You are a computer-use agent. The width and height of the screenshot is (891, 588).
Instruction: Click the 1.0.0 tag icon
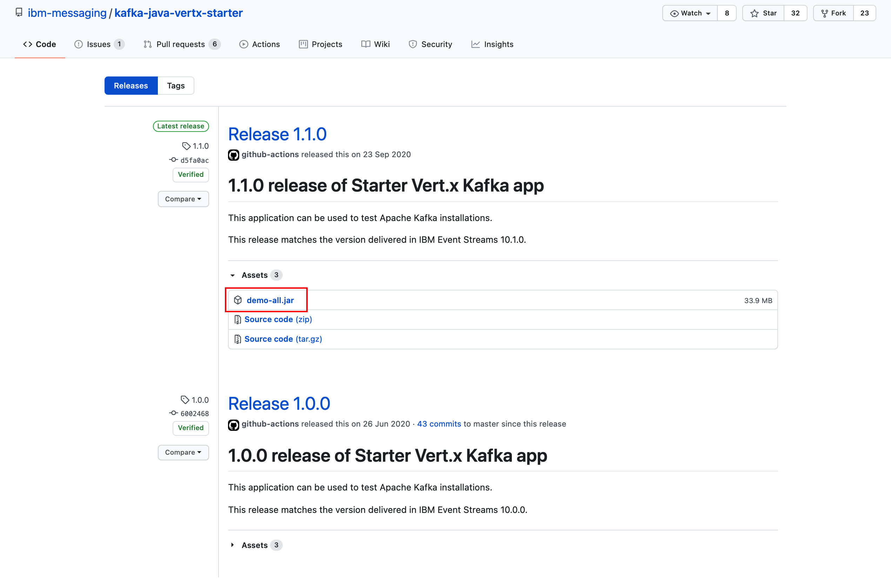tap(185, 400)
